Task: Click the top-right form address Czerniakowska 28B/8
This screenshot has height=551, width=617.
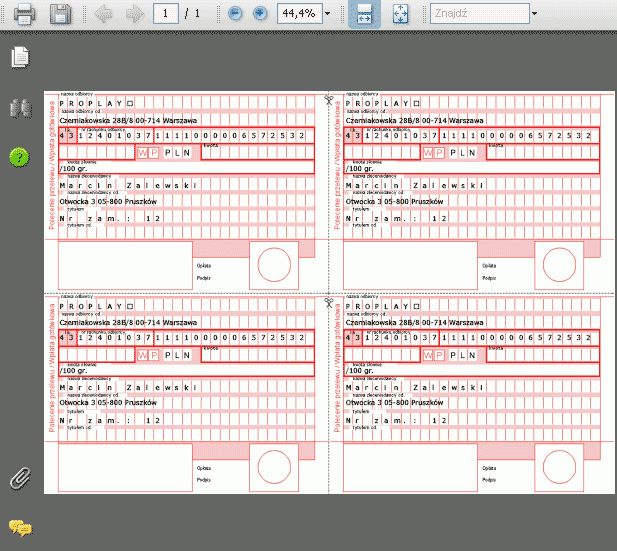Action: point(415,120)
